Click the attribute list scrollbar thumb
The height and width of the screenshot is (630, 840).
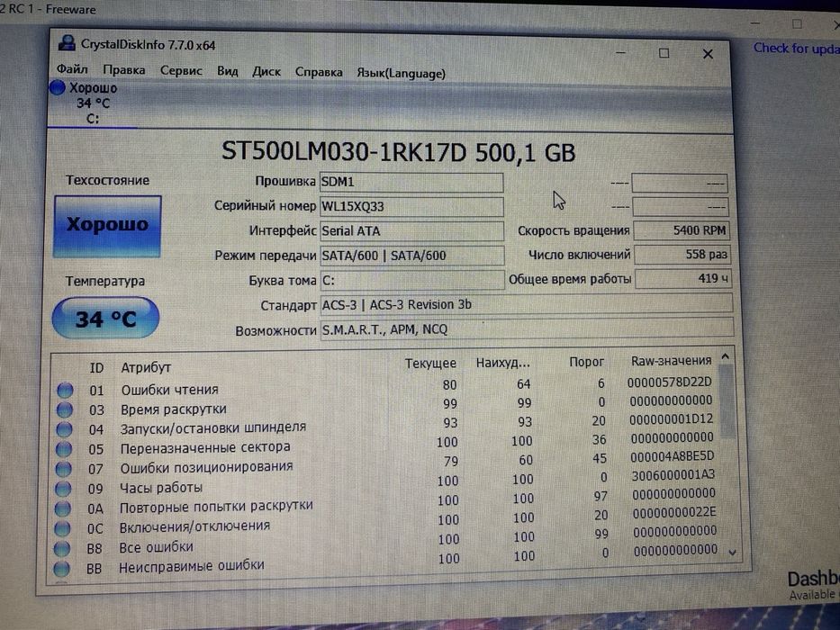(727, 401)
